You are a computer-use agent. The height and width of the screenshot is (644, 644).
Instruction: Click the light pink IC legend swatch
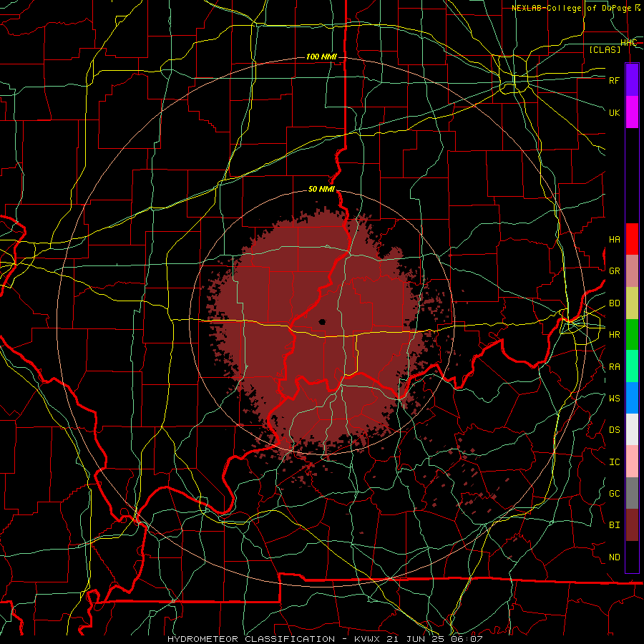[632, 462]
